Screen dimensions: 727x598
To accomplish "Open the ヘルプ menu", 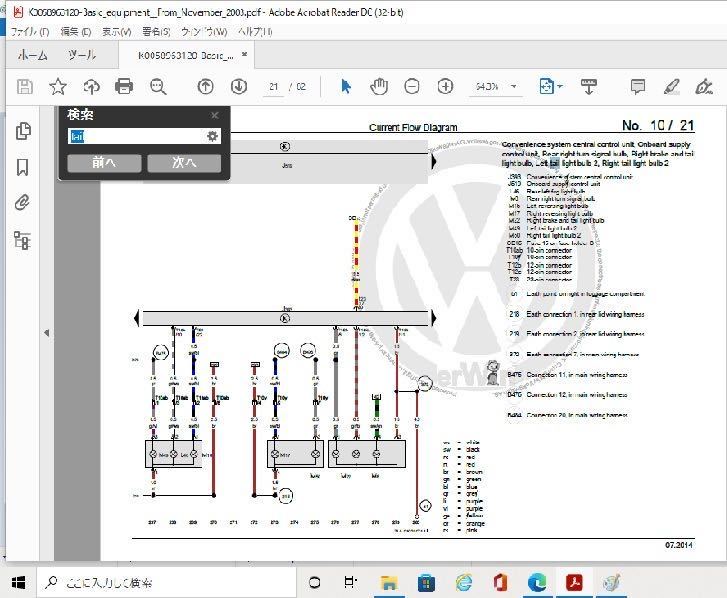I will tap(255, 32).
